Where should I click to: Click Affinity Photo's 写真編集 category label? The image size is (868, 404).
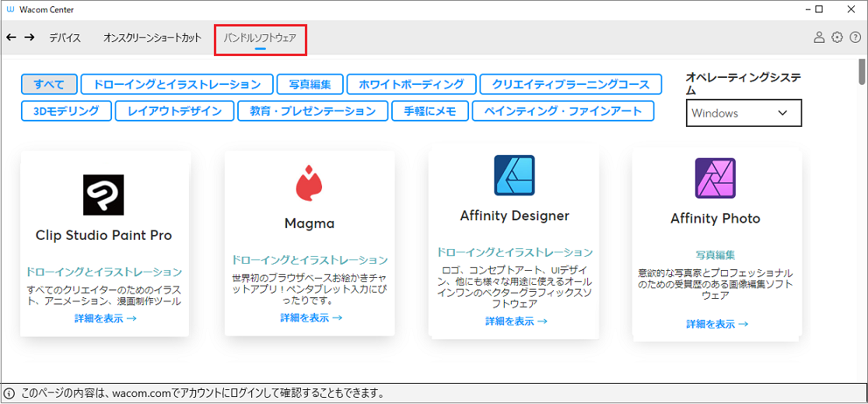point(716,255)
